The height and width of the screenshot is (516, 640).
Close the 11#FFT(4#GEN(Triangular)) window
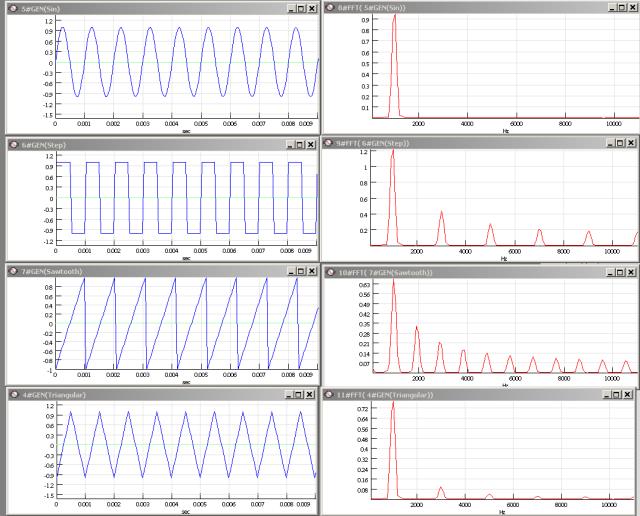click(627, 394)
